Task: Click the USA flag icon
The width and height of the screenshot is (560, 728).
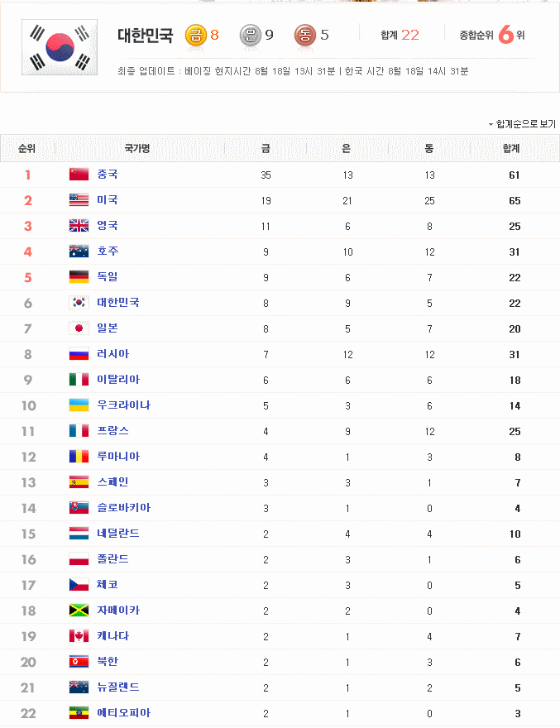Action: (79, 200)
